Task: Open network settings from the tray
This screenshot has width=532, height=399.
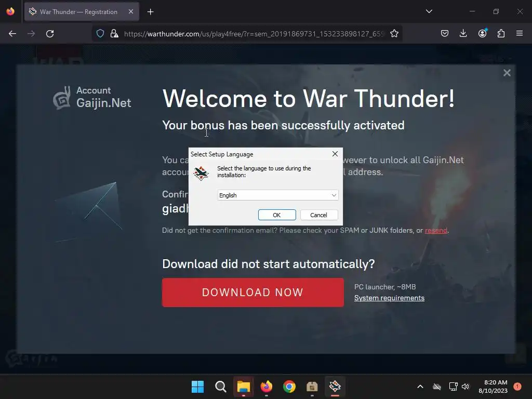Action: (x=453, y=387)
